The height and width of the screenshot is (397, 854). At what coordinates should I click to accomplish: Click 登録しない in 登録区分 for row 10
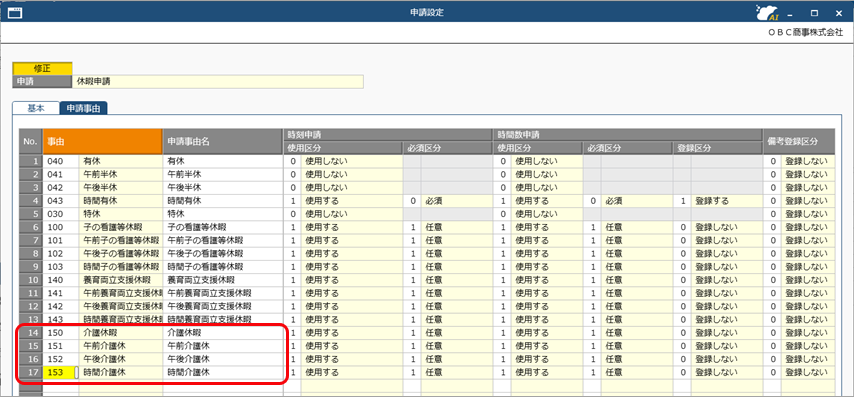click(x=726, y=279)
